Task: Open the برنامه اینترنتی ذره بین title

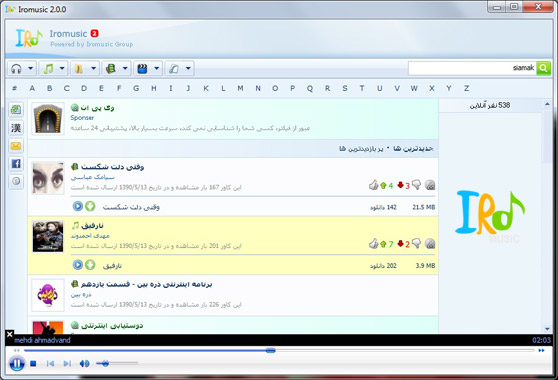Action: pos(146,284)
